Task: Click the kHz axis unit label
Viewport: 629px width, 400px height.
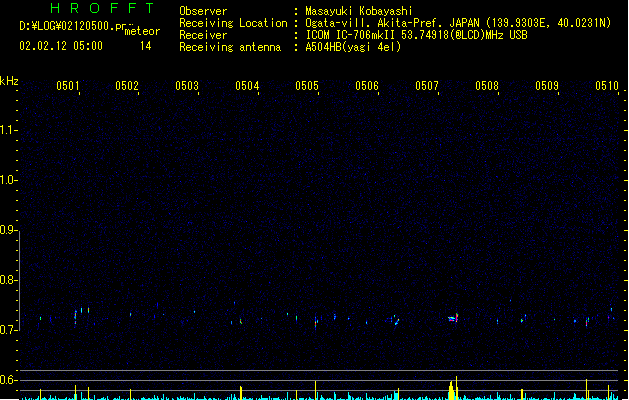Action: [9, 81]
